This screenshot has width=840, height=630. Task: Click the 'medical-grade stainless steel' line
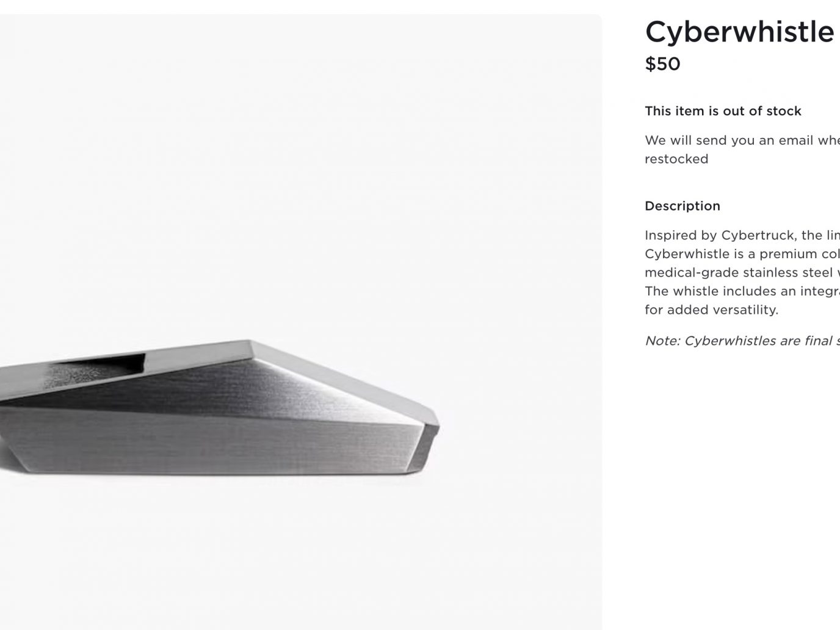click(742, 272)
